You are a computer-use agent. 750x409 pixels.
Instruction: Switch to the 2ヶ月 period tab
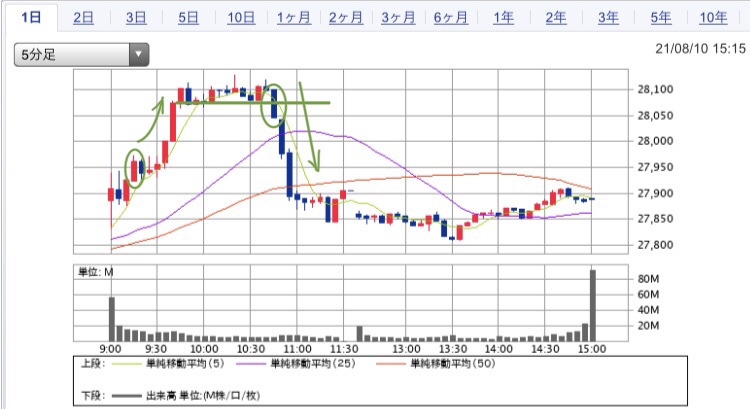pos(346,18)
